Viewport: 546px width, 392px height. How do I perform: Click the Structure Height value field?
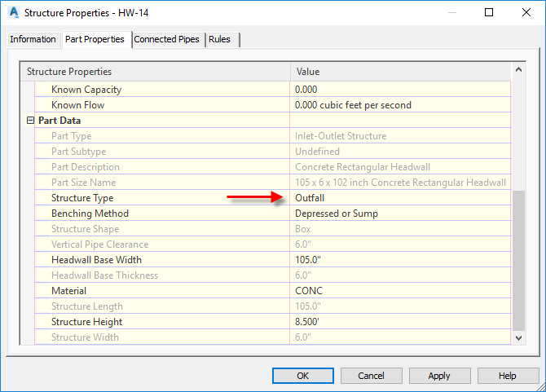399,322
